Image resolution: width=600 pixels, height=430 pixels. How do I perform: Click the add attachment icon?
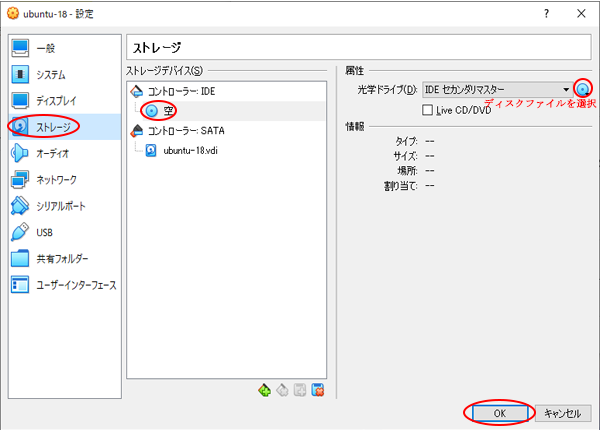pos(300,390)
